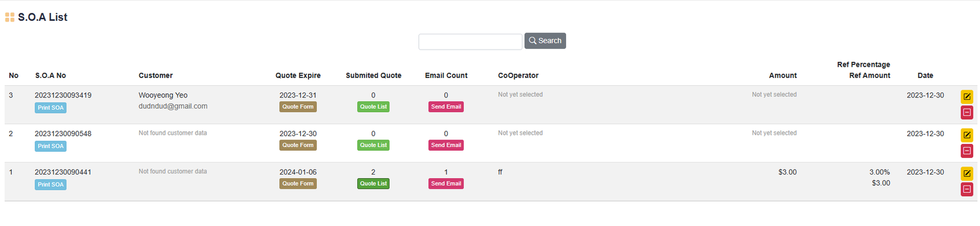Click SOA number 20231230090441
This screenshot has height=226, width=980.
point(63,172)
